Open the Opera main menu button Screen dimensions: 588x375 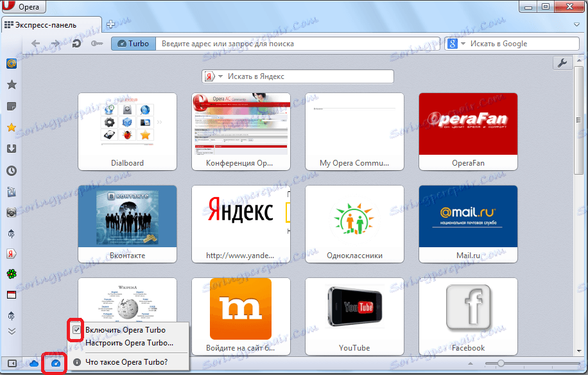pos(22,6)
